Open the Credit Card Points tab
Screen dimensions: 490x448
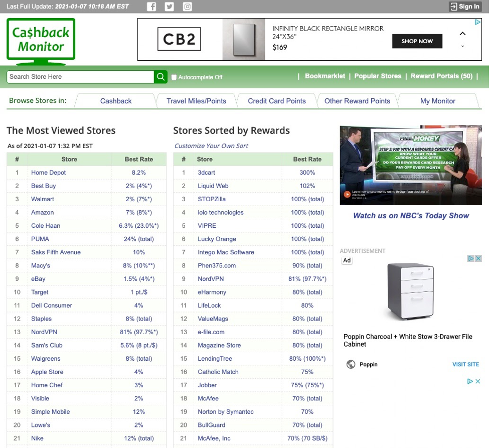click(x=276, y=101)
